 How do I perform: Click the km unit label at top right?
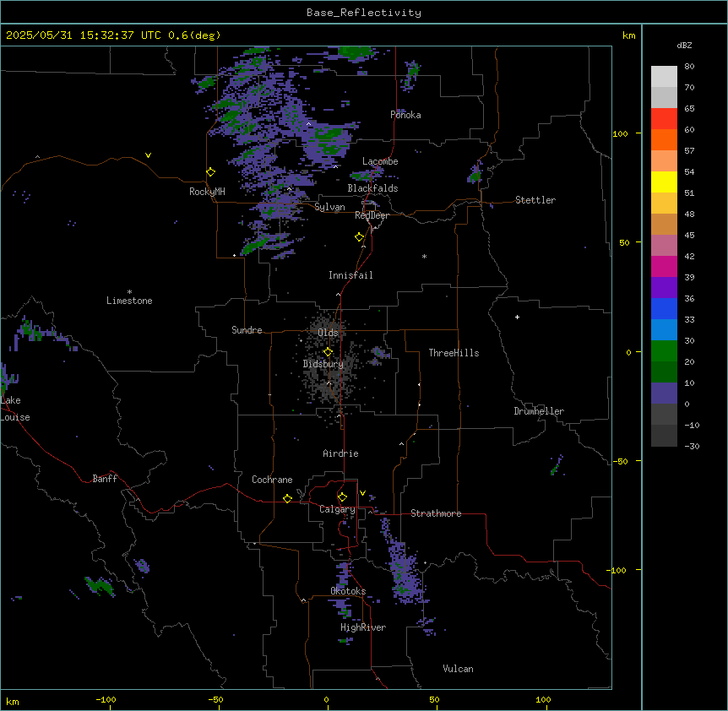click(629, 35)
